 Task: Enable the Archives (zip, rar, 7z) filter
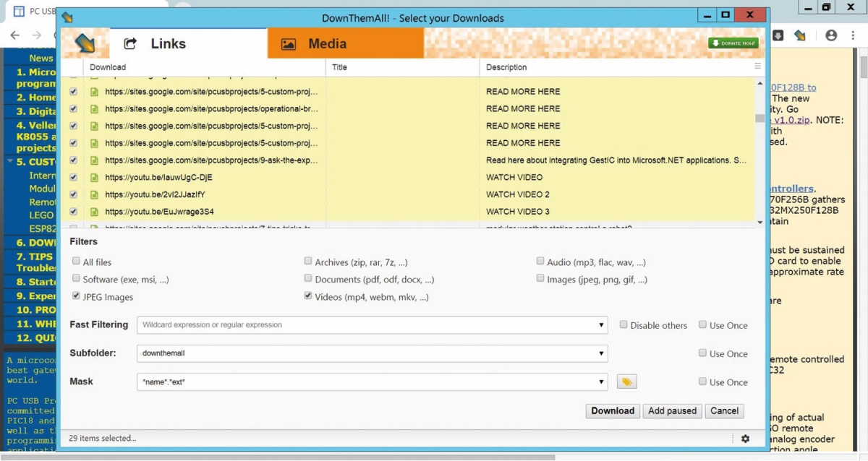[308, 262]
